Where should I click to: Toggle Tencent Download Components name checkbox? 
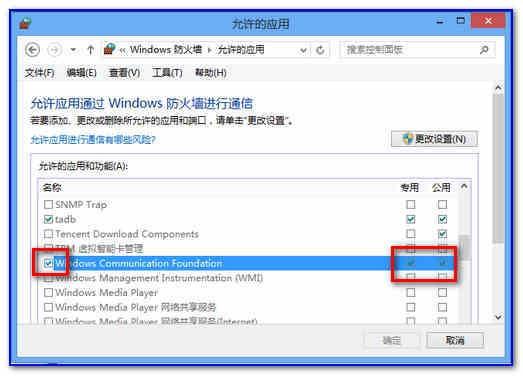coord(48,234)
